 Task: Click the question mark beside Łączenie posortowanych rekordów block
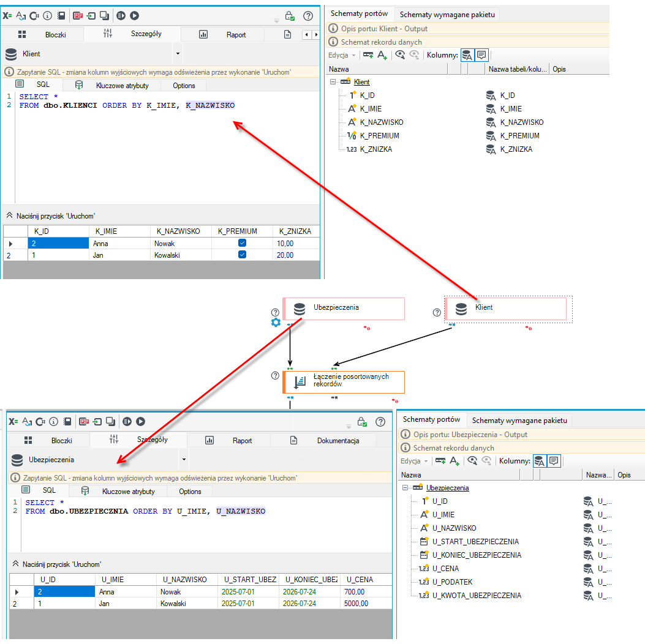[x=275, y=376]
